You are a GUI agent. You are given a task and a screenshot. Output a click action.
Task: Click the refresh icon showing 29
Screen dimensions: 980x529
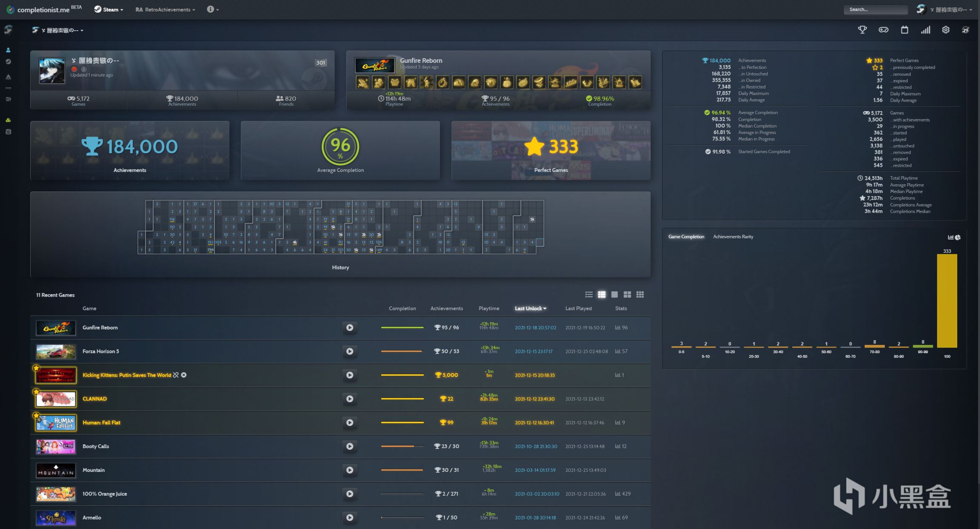(966, 30)
